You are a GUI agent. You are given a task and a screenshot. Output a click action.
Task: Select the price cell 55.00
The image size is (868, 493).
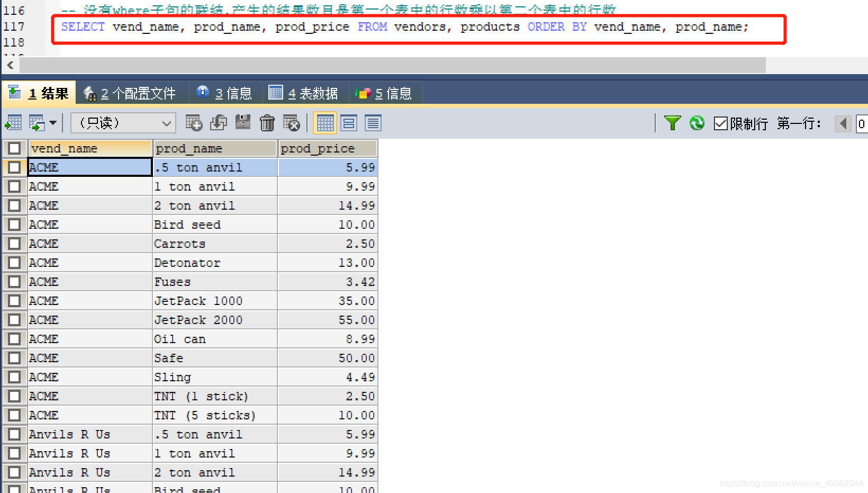(328, 320)
